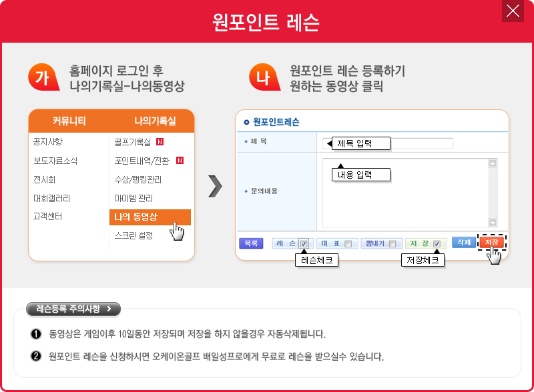Close the 원포인트 레슨 popup with the X
534x392 pixels.
click(513, 11)
